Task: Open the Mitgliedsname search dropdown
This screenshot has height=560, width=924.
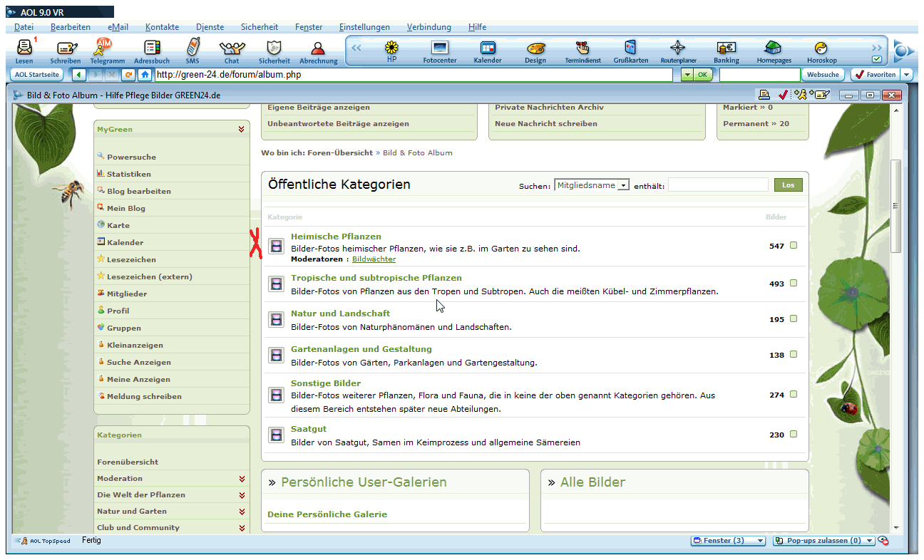Action: (623, 185)
